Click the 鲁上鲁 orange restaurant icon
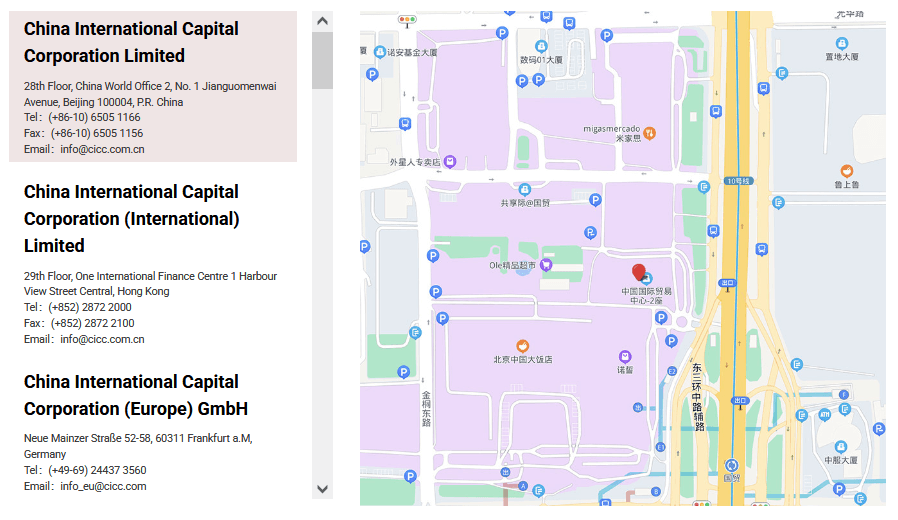 point(846,171)
